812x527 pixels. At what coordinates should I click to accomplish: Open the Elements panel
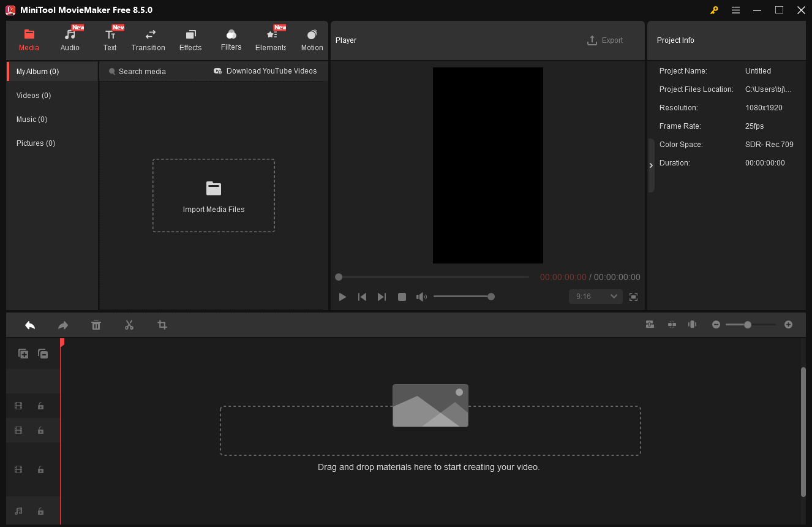(270, 39)
